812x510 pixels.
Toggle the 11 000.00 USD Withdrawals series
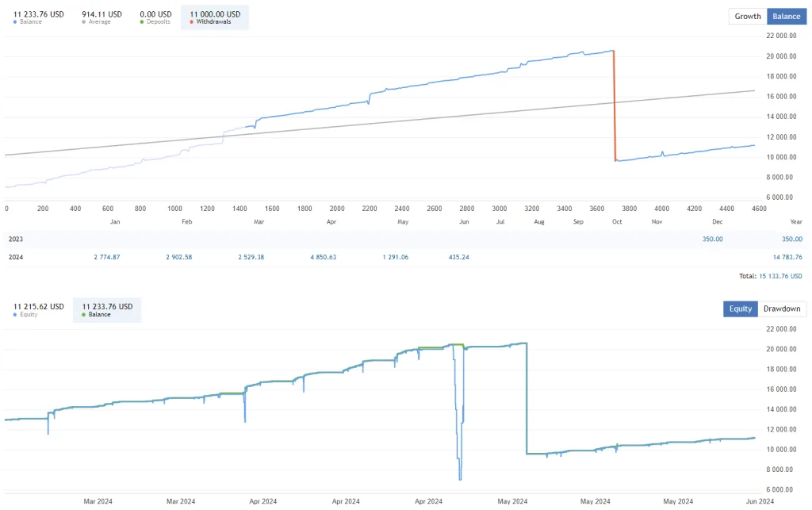(x=215, y=14)
